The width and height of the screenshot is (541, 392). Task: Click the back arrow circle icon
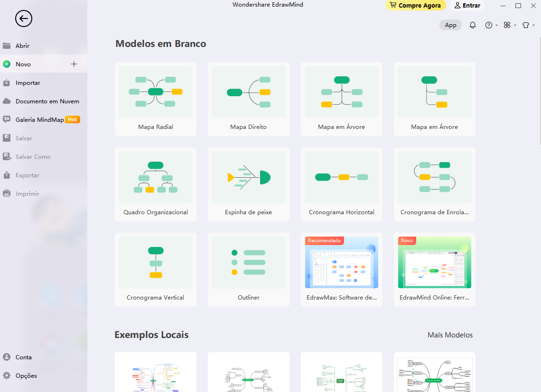click(x=24, y=19)
